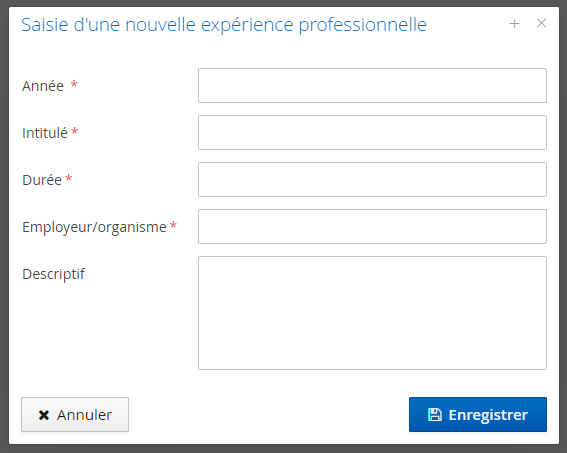The width and height of the screenshot is (567, 453).
Task: Click the Intitulé label text
Action: click(x=45, y=133)
